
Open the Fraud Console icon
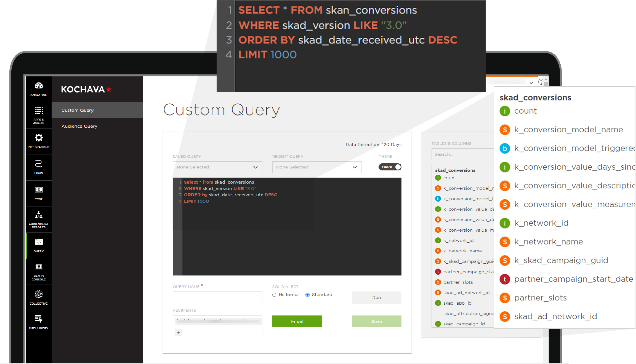[x=39, y=267]
